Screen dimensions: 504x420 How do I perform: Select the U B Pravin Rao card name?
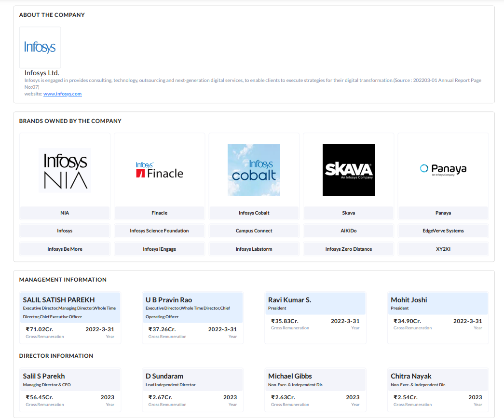[x=169, y=300]
